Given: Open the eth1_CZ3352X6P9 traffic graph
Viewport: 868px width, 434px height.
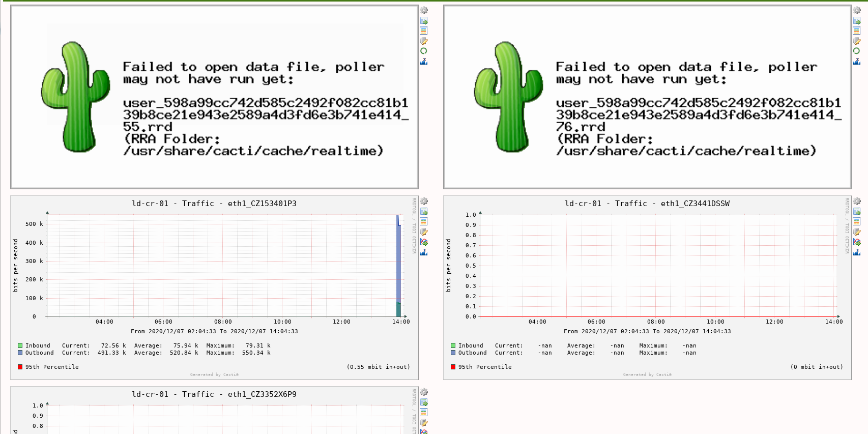Looking at the screenshot, I should [x=214, y=410].
